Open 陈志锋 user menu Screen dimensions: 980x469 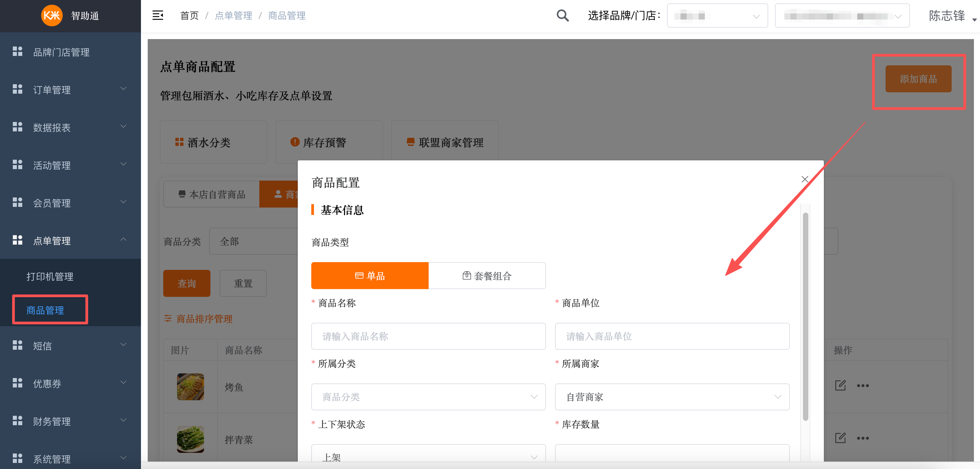coord(952,16)
